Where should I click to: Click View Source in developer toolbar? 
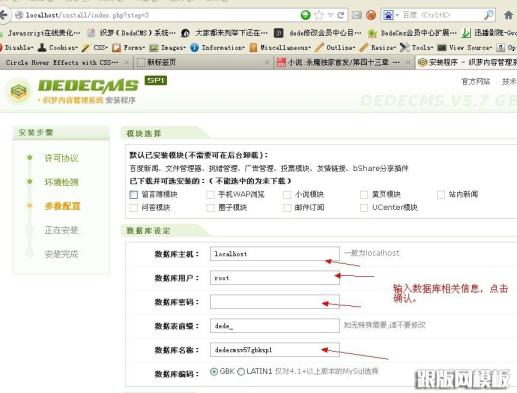(465, 48)
